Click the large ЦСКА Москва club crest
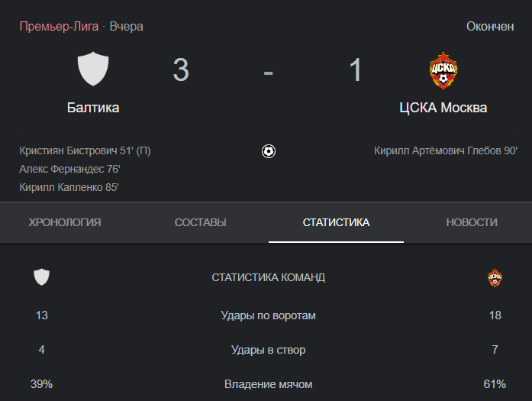Screen dimensions: 532x401 pos(443,70)
